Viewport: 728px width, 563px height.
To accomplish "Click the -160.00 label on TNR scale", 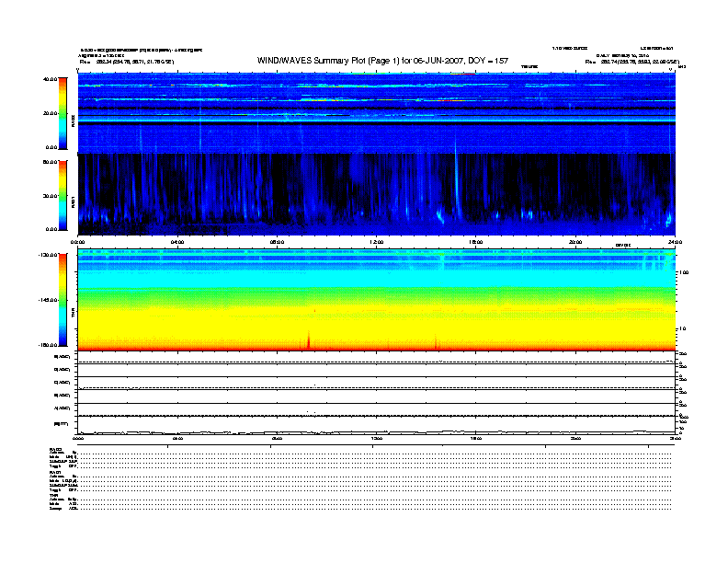I will pos(49,345).
